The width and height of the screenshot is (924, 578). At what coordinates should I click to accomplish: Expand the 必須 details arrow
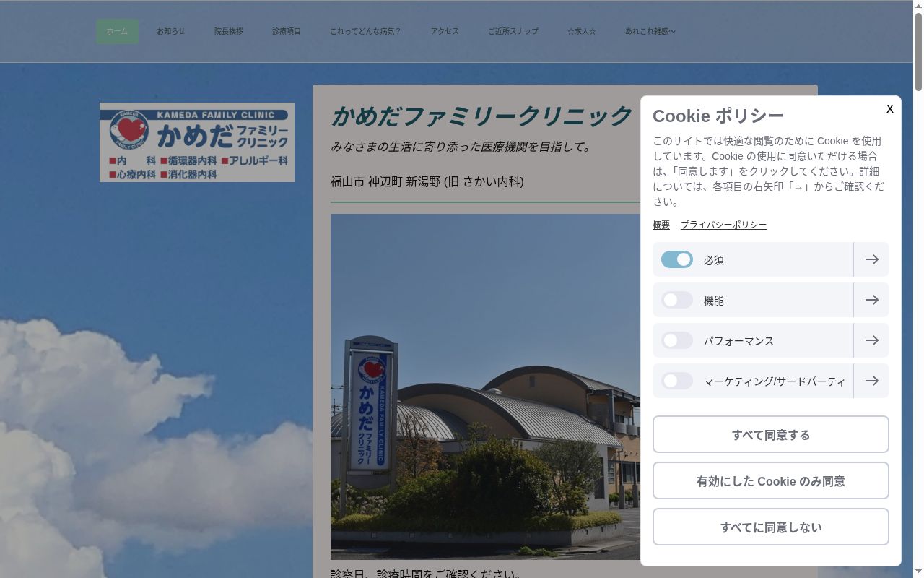(871, 259)
